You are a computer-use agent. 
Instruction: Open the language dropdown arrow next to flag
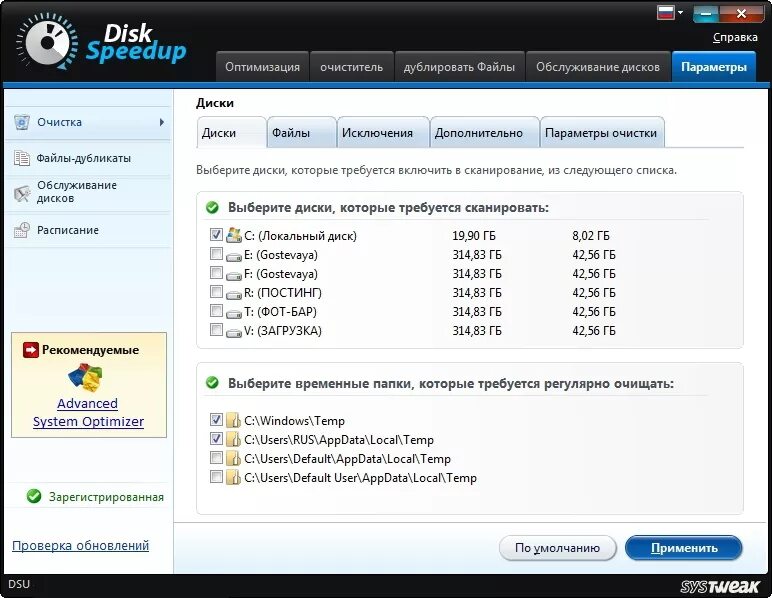pos(680,12)
